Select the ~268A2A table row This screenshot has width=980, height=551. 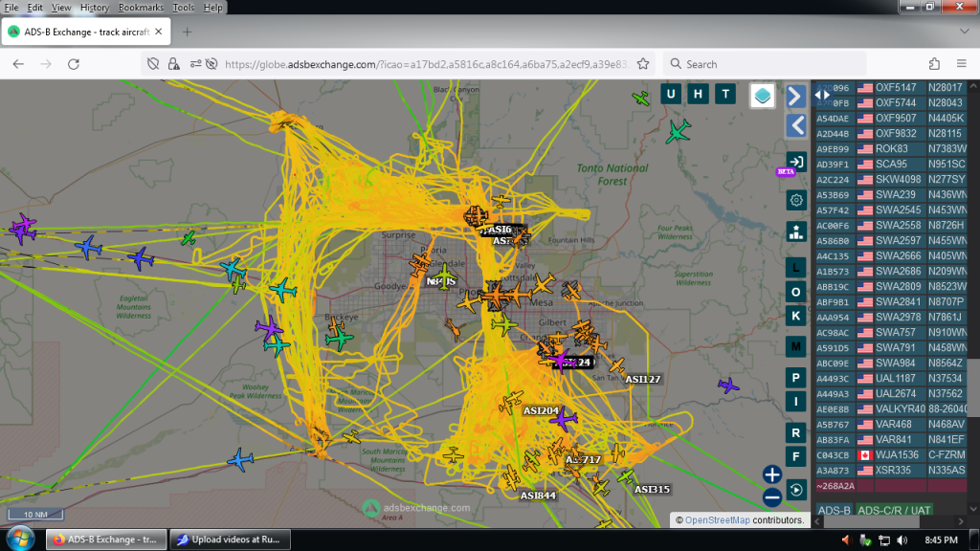(891, 485)
